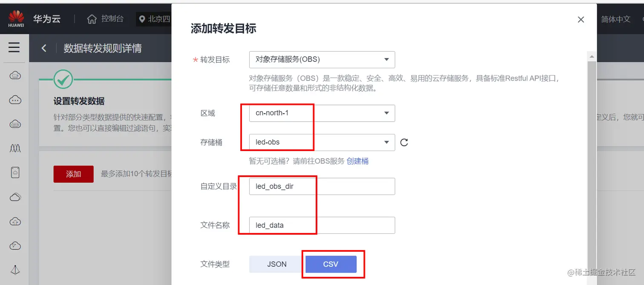Refresh the storage bucket list
This screenshot has height=285, width=644.
[x=404, y=142]
